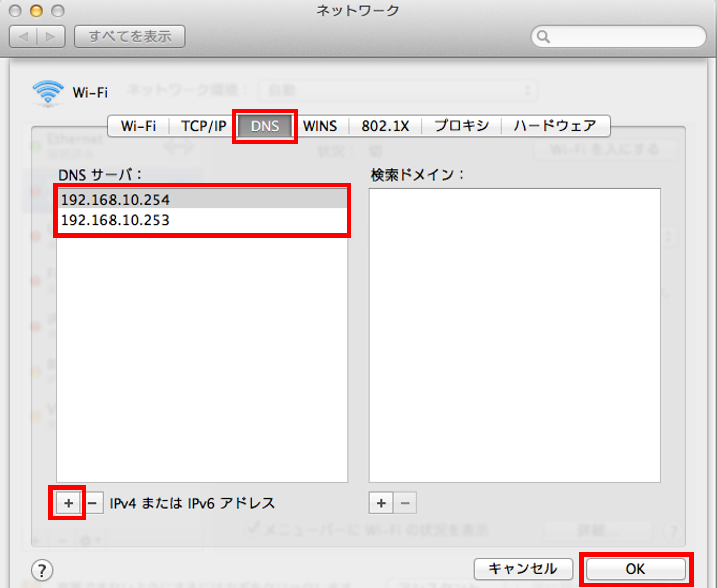Select DNS server 192.168.10.254
This screenshot has width=717, height=588.
coord(202,199)
